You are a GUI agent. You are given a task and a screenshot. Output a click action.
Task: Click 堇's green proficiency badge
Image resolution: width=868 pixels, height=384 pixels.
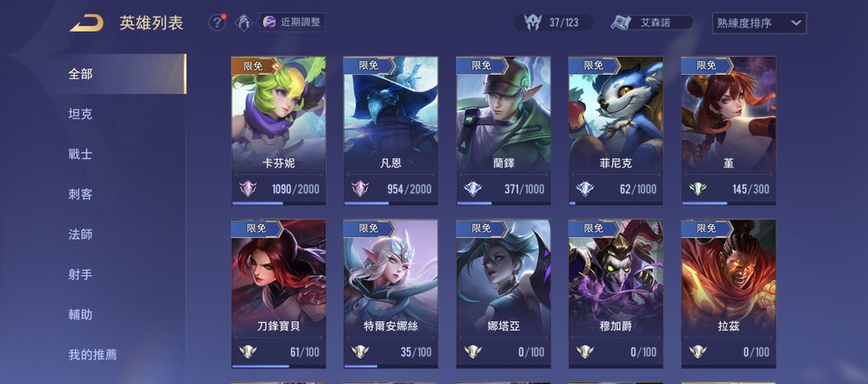click(x=698, y=189)
